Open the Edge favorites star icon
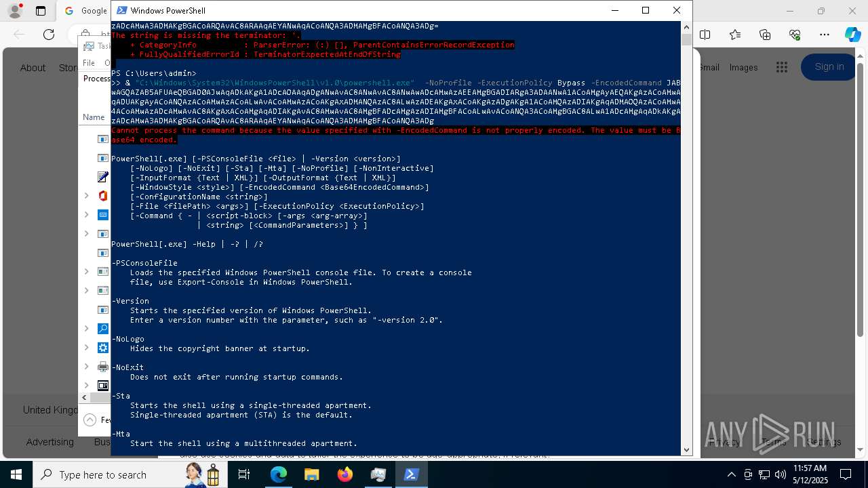Image resolution: width=868 pixels, height=488 pixels. pyautogui.click(x=735, y=35)
